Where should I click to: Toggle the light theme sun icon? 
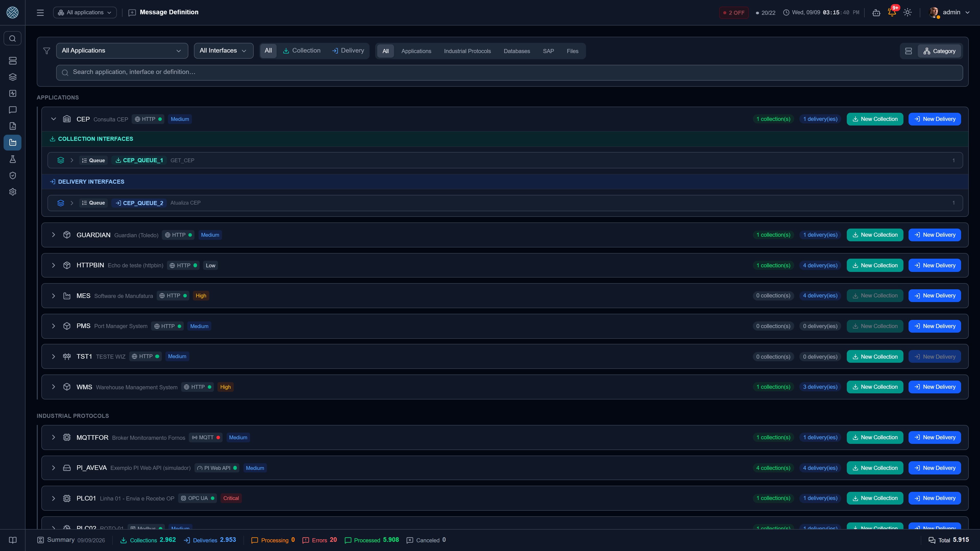click(908, 12)
